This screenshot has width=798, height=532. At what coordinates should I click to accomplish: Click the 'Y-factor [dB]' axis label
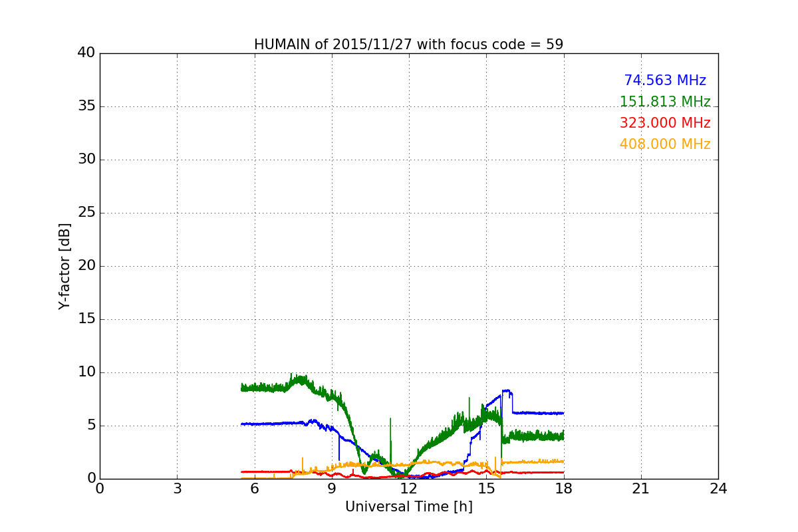[65, 266]
